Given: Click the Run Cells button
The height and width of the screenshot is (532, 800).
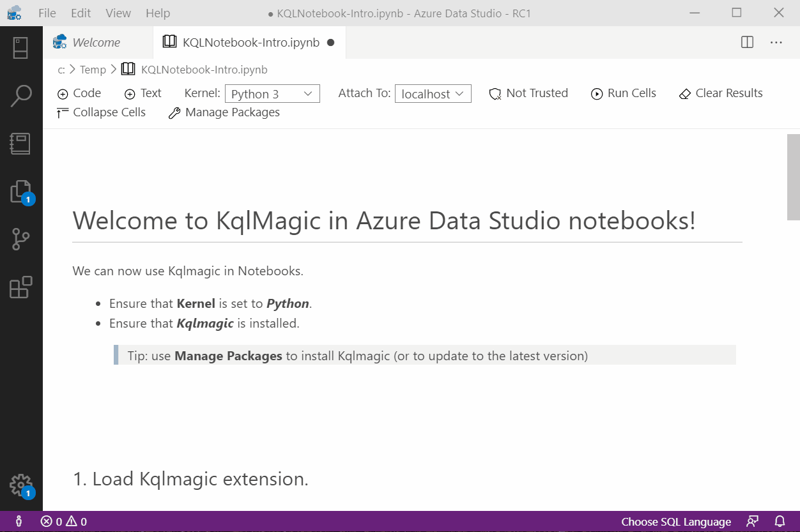Looking at the screenshot, I should pyautogui.click(x=624, y=93).
